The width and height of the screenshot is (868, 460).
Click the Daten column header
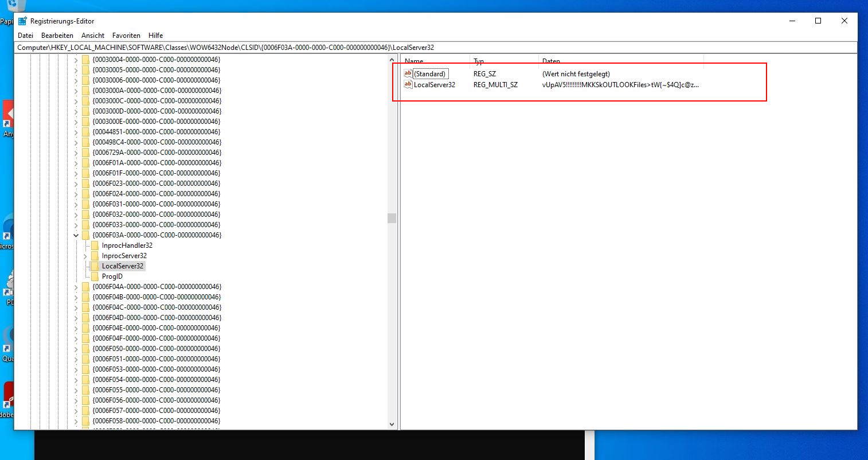[x=551, y=61]
